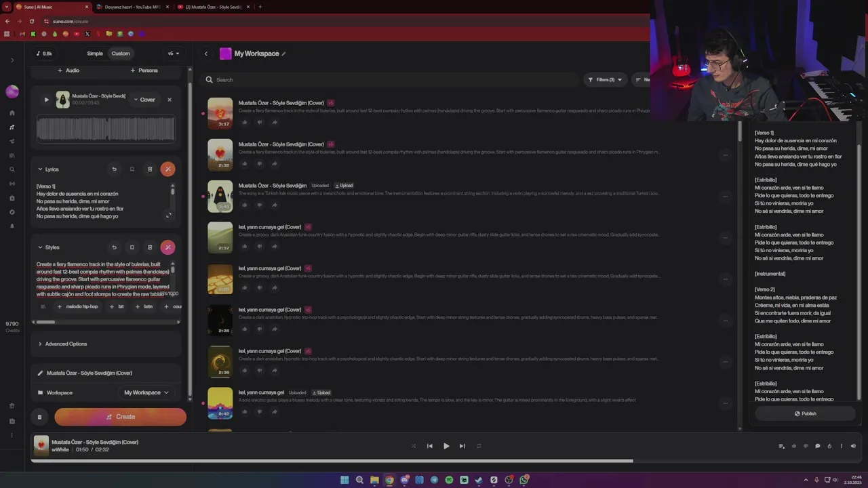Toggle shuffle in the player bar

point(414,446)
